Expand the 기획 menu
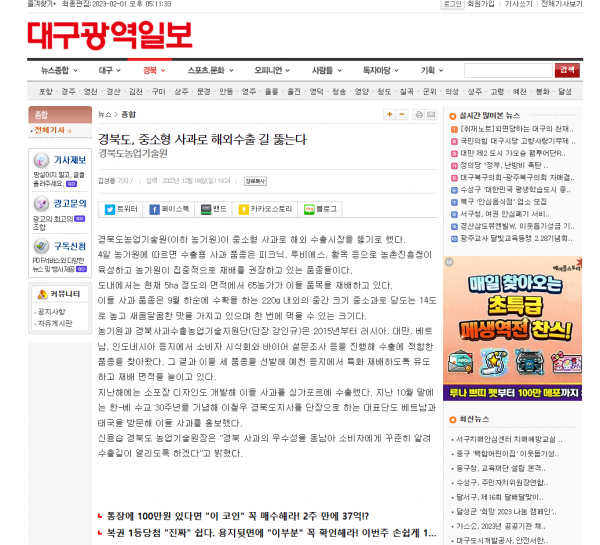The height and width of the screenshot is (545, 600). click(432, 70)
